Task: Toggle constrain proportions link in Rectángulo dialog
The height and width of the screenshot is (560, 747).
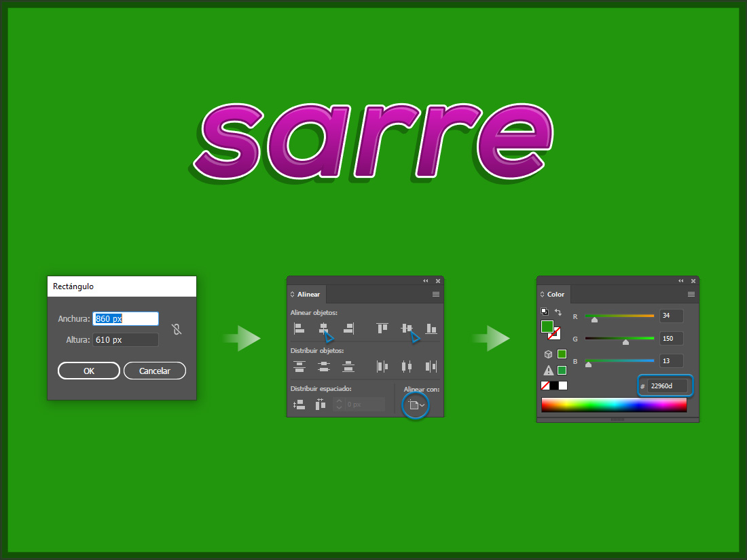Action: (x=177, y=329)
